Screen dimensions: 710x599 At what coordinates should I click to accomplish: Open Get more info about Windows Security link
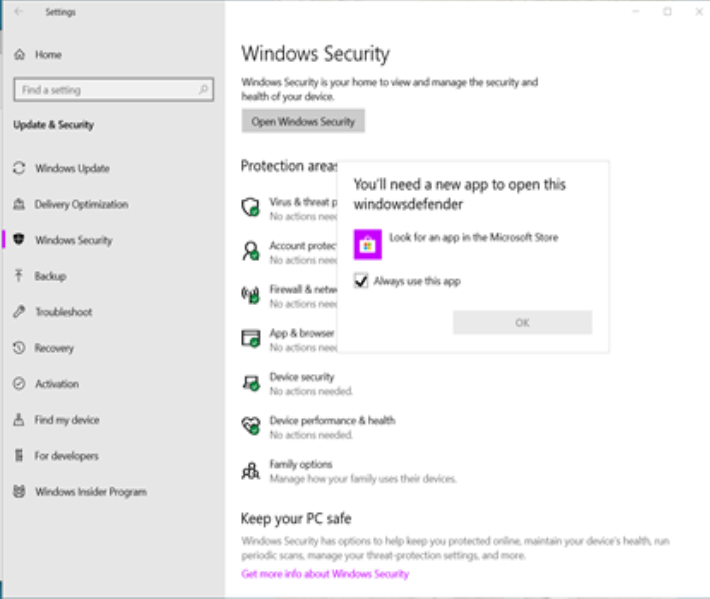325,574
